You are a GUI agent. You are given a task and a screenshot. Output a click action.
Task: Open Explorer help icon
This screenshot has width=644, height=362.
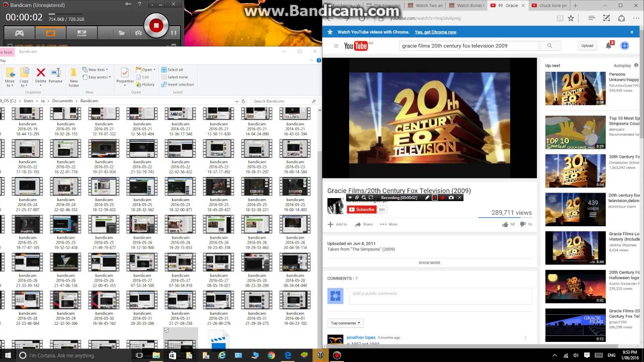click(319, 60)
